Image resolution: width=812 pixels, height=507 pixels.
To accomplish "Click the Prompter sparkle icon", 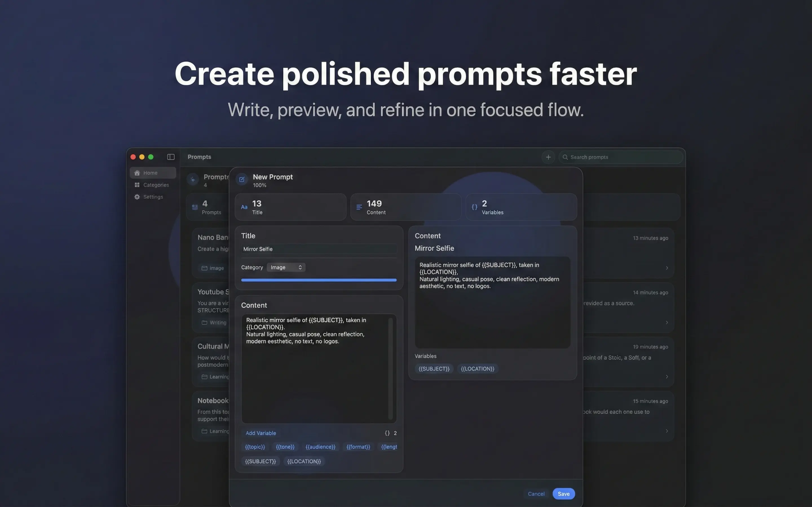I will pos(193,180).
